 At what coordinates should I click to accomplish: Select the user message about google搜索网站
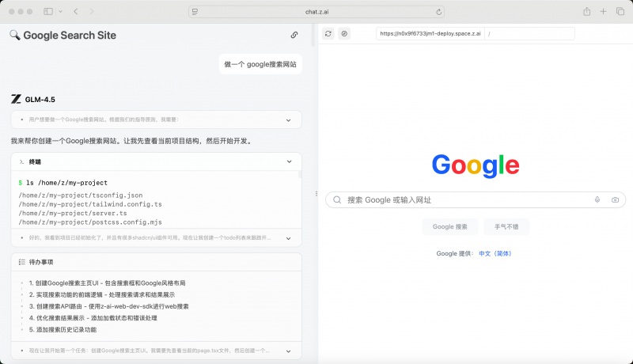[x=260, y=64]
